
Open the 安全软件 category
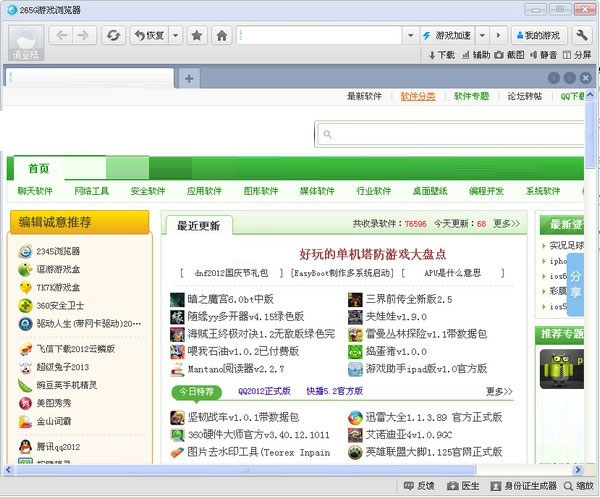click(148, 191)
